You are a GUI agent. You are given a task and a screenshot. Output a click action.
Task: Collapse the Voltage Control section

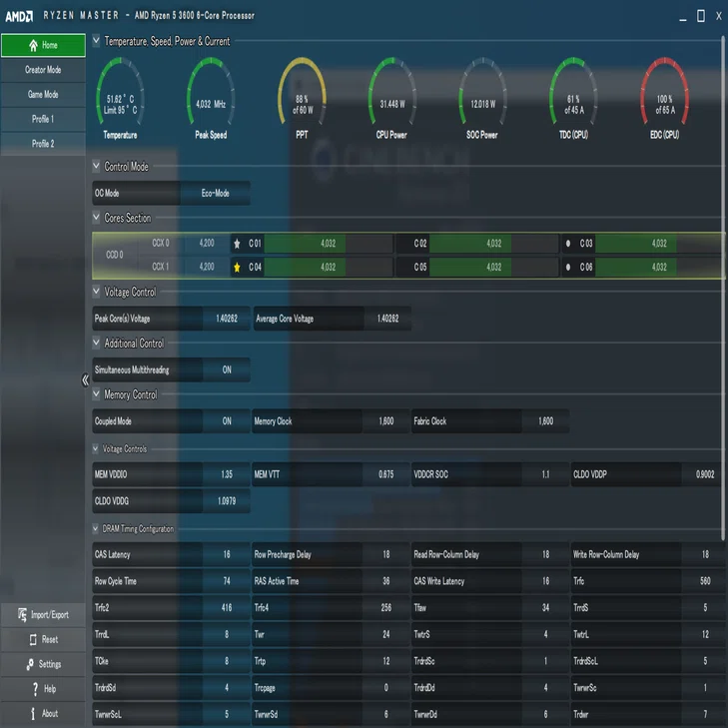[96, 292]
